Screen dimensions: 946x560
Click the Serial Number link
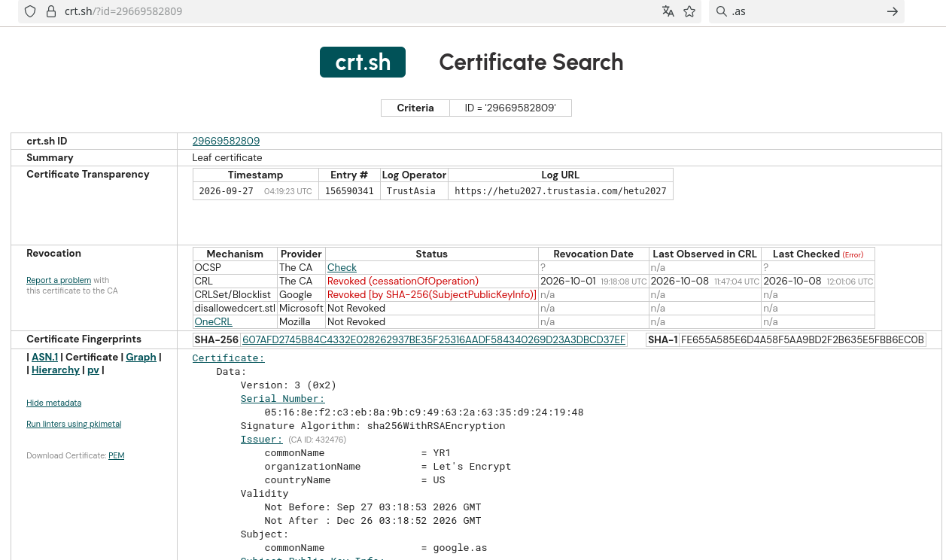tap(283, 399)
